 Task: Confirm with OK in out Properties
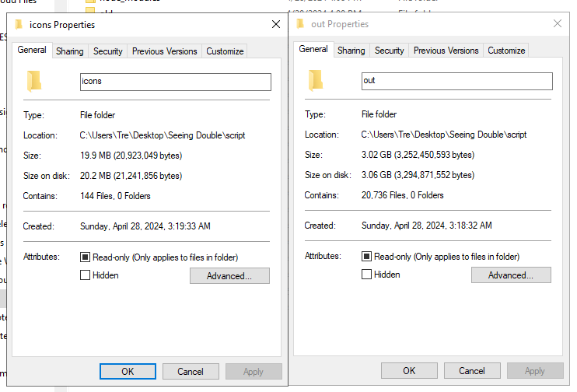(x=409, y=371)
